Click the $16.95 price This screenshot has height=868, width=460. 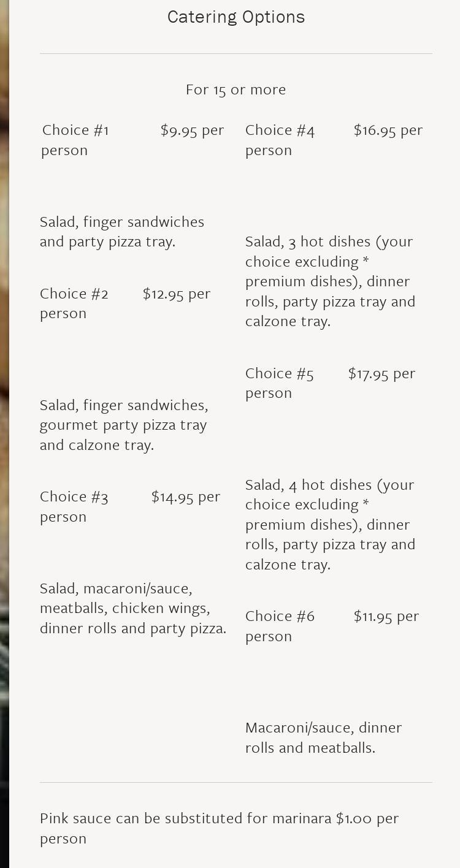388,130
